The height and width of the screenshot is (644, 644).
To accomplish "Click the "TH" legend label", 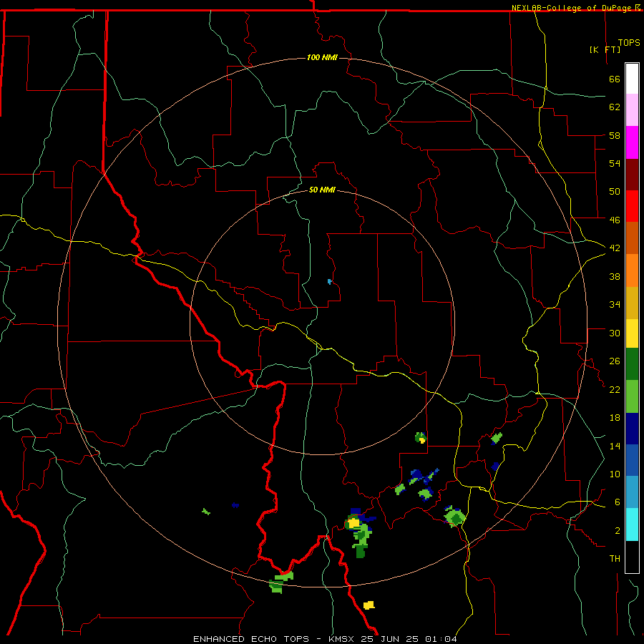I will click(x=615, y=559).
